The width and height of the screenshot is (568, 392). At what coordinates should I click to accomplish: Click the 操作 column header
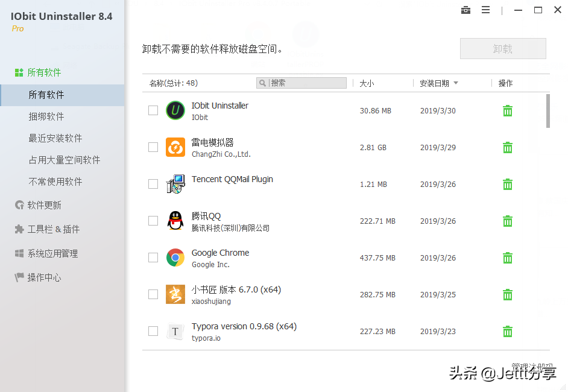point(506,83)
